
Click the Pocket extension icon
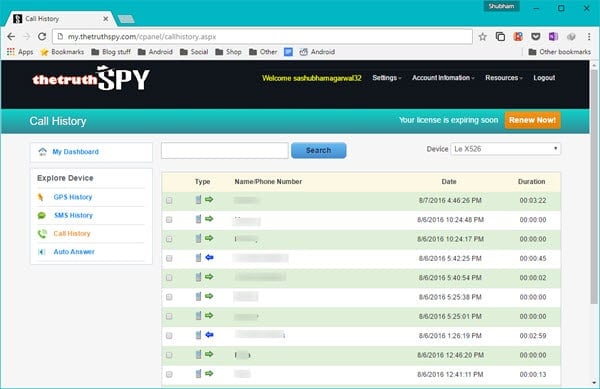[x=536, y=37]
